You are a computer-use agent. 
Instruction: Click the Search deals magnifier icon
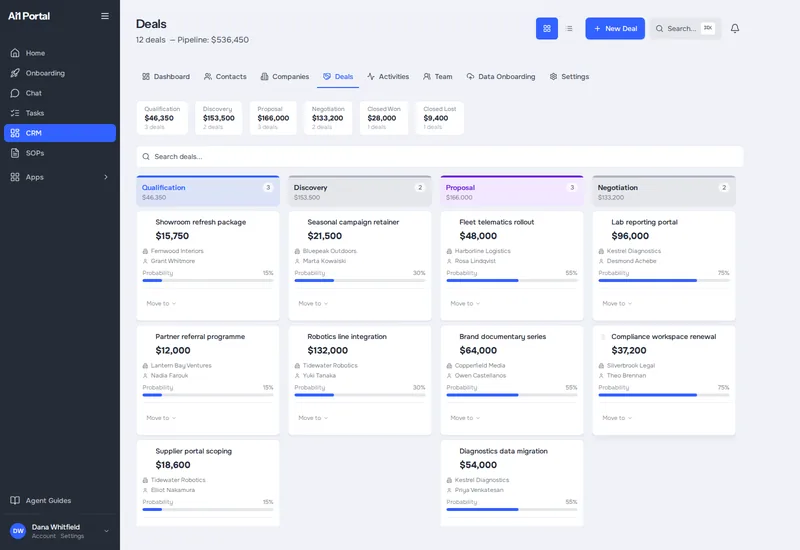click(x=146, y=157)
